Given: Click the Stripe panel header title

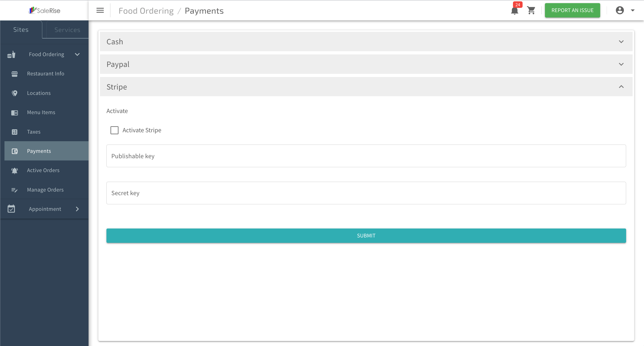Looking at the screenshot, I should click(117, 87).
